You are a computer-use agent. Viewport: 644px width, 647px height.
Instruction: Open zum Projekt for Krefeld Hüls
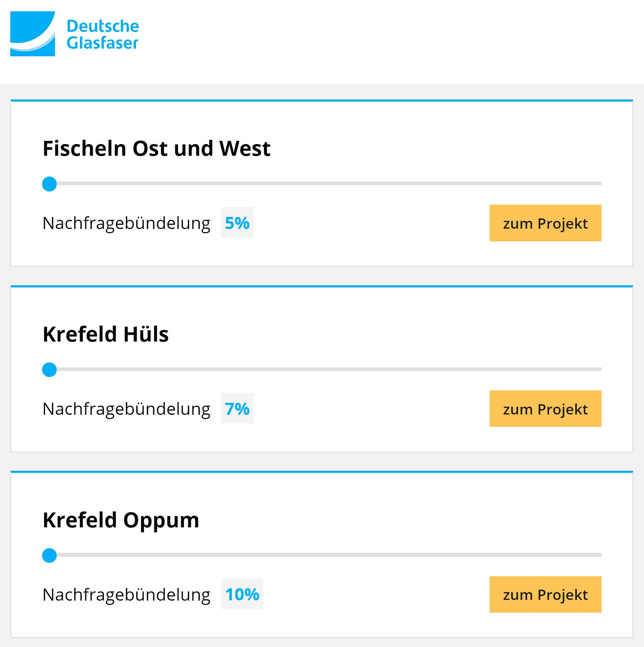(545, 409)
